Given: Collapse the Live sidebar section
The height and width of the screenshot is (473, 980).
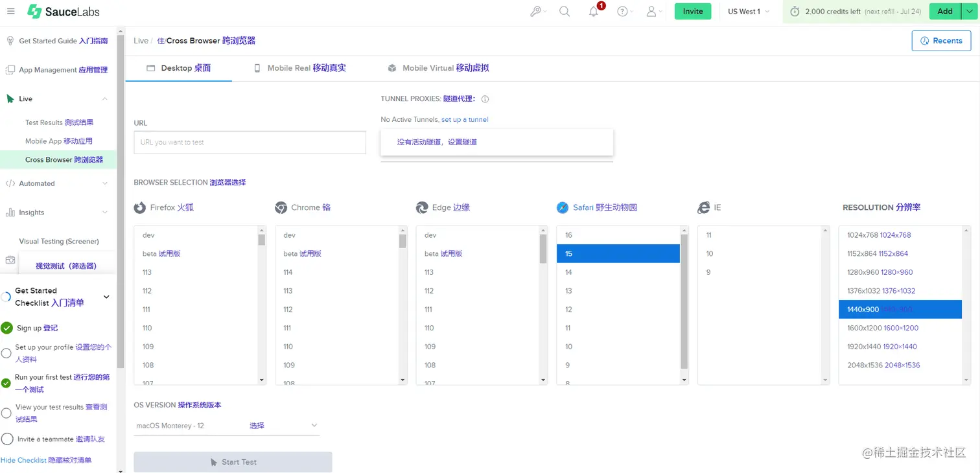Looking at the screenshot, I should 105,99.
